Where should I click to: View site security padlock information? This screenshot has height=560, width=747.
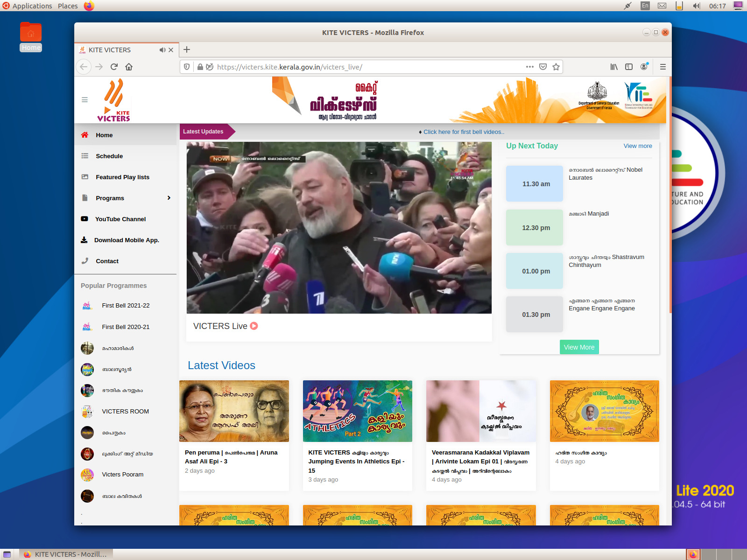tap(200, 67)
